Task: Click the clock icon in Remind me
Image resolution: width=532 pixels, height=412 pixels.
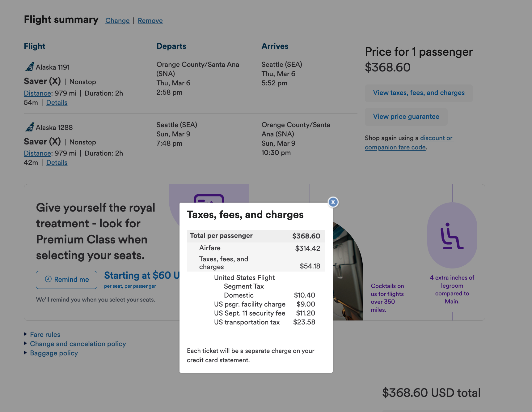Action: click(48, 279)
